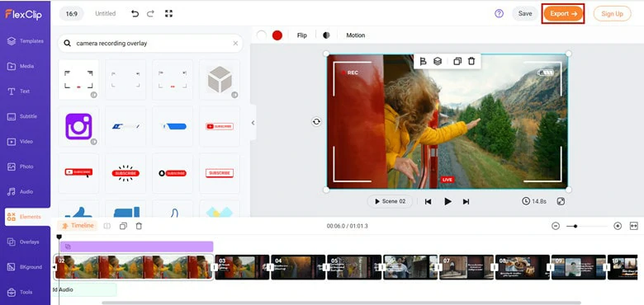Duplicate the selected overlay element
Screen dimensions: 644x305
457,62
